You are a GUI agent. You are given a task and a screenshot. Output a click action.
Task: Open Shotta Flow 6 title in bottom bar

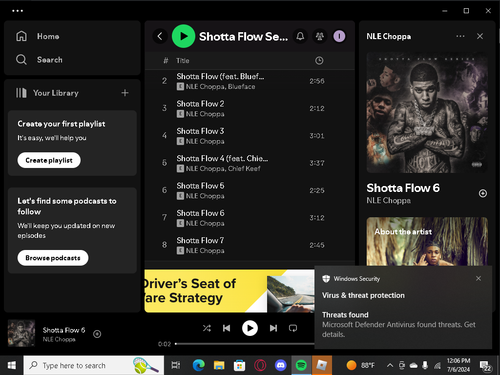(64, 330)
